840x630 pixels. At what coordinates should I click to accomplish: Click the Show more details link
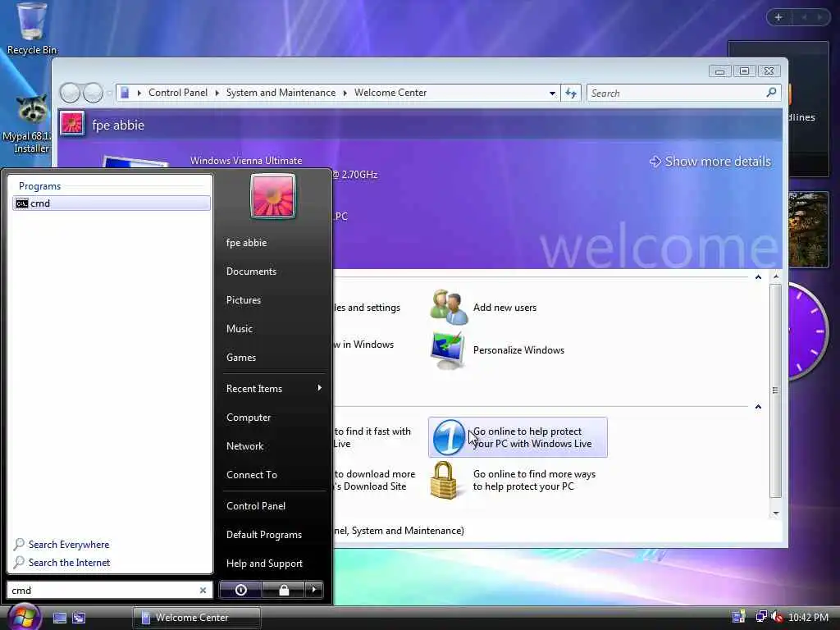[x=710, y=162]
